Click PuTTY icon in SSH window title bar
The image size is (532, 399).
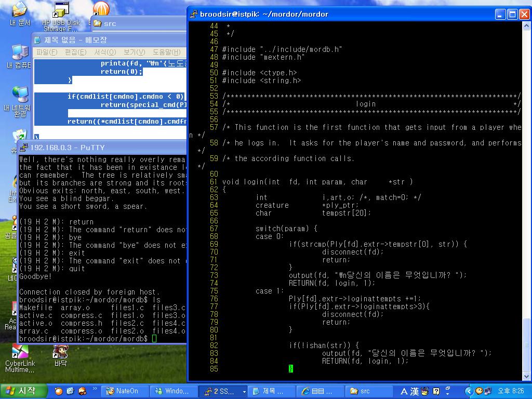click(x=194, y=14)
